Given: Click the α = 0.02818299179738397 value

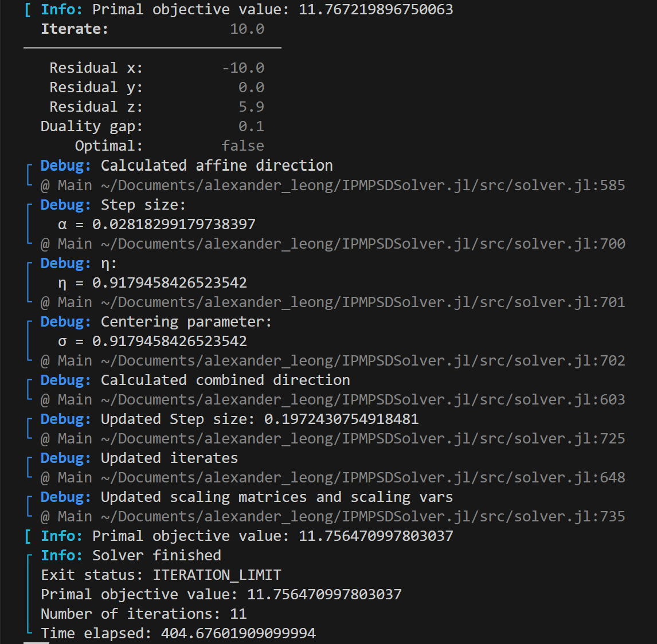Looking at the screenshot, I should 157,224.
